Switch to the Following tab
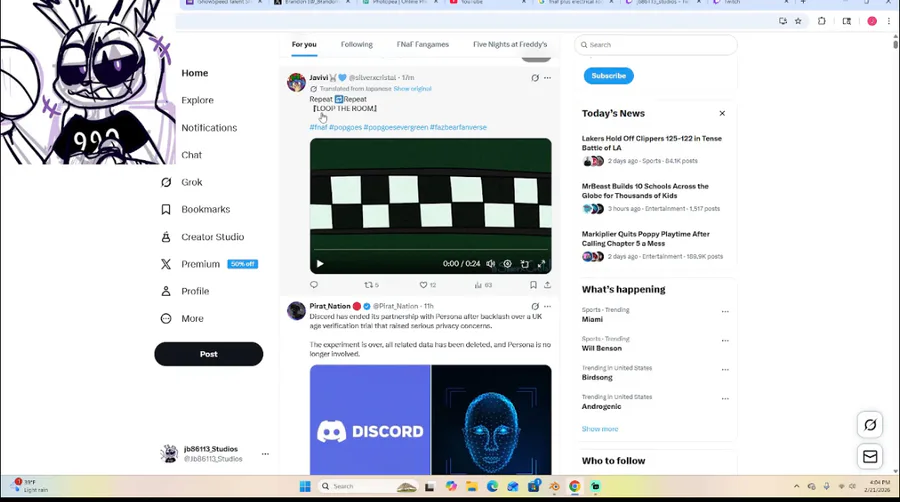This screenshot has width=900, height=502. [356, 44]
